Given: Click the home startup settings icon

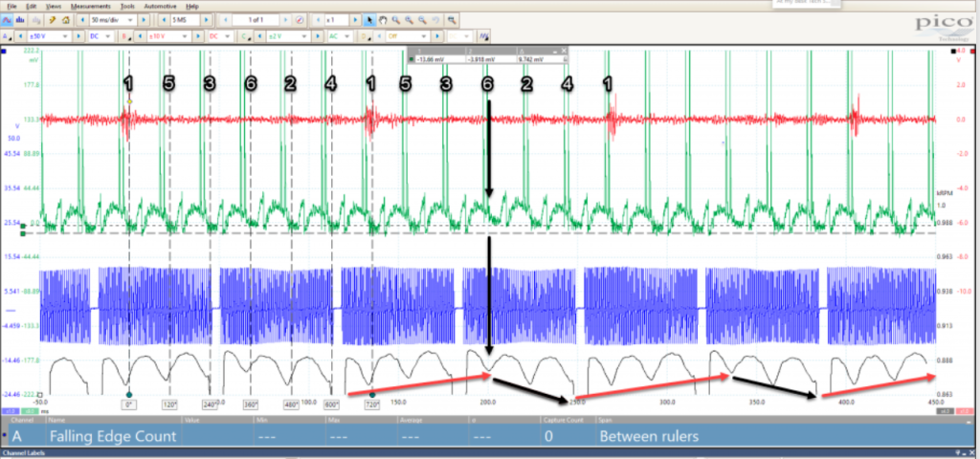Looking at the screenshot, I should coord(66,20).
